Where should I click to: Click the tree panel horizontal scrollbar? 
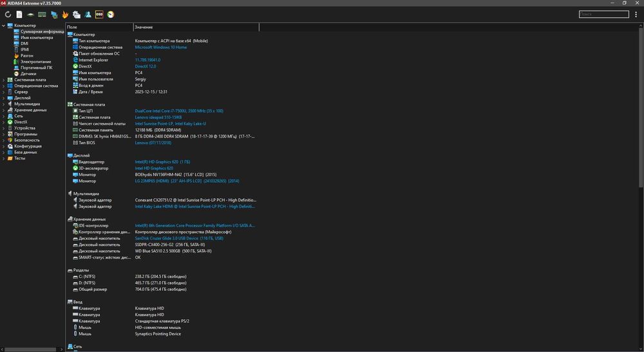point(30,349)
